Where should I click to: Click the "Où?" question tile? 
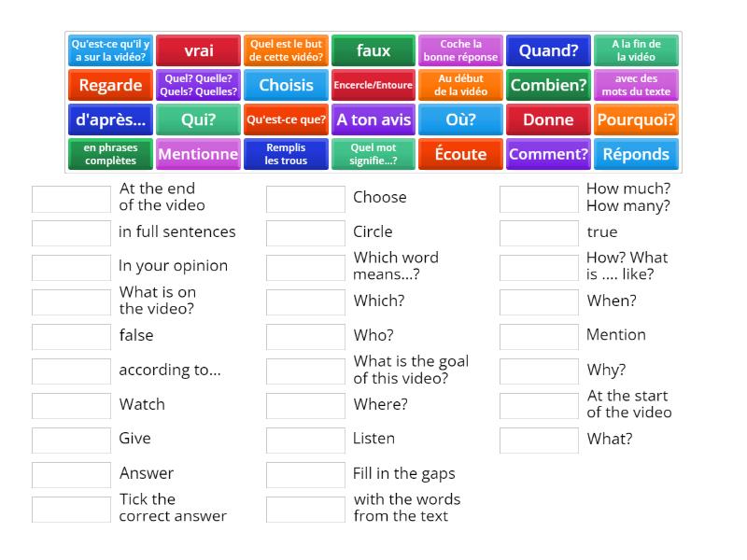460,119
